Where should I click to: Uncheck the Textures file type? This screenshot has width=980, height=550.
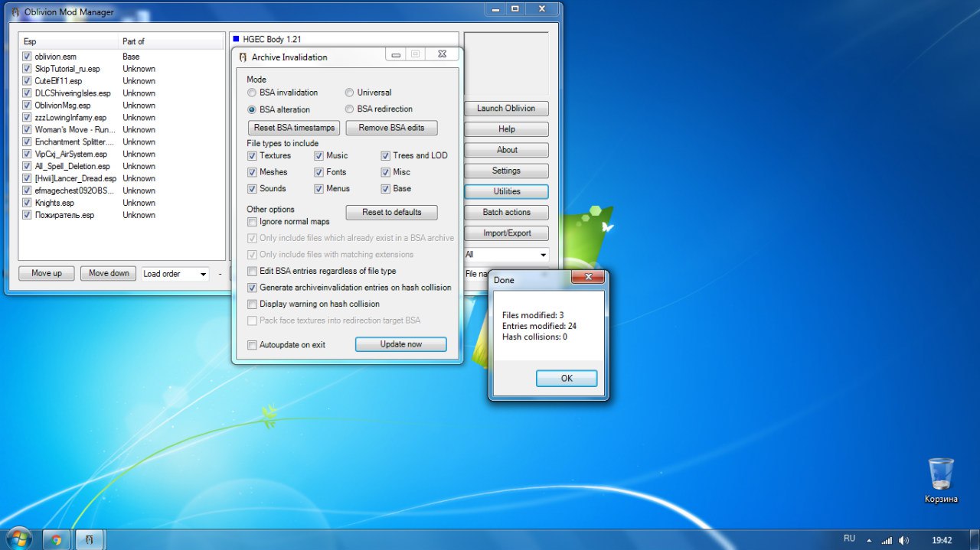pos(252,155)
